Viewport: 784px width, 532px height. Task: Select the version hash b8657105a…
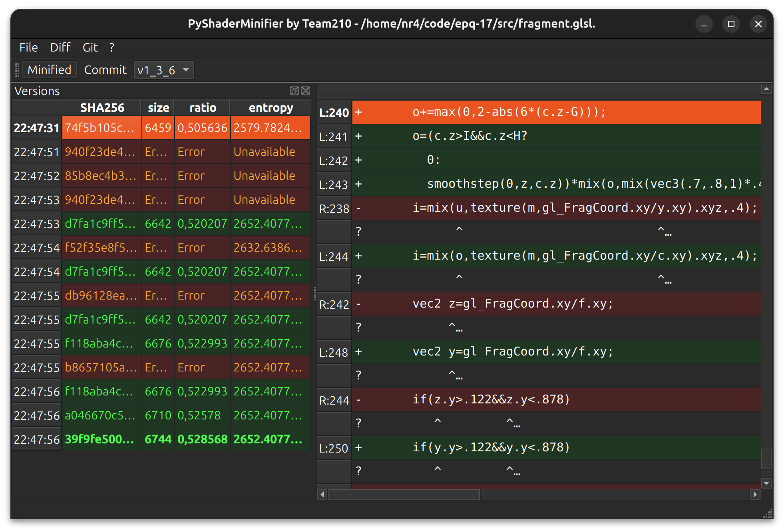101,367
